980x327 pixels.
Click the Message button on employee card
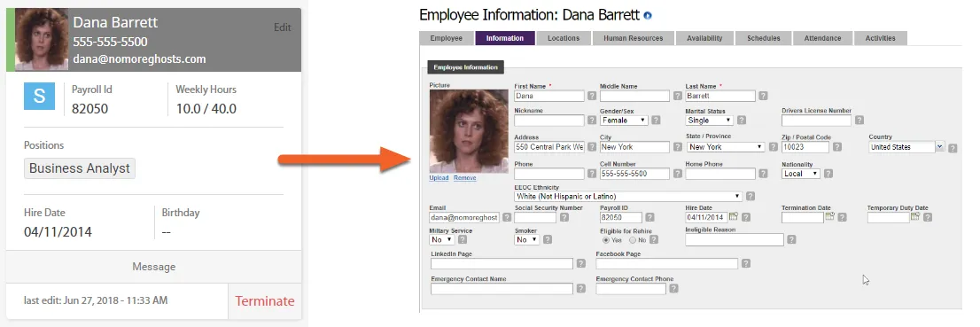[x=154, y=267]
